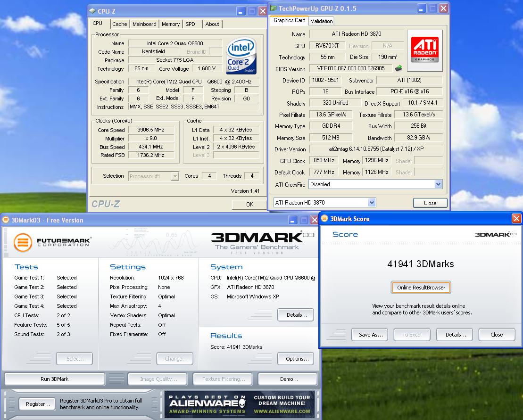Minimize the GPU-Z window
523x420 pixels.
pyautogui.click(x=422, y=8)
